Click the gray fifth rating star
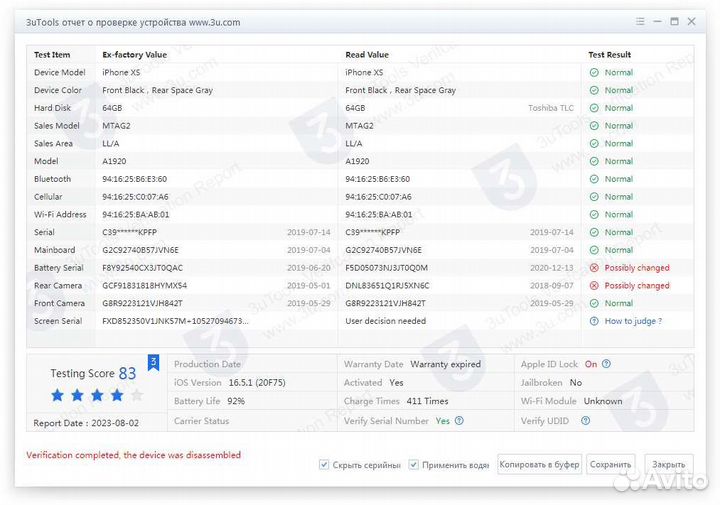This screenshot has width=720, height=505. tap(137, 395)
